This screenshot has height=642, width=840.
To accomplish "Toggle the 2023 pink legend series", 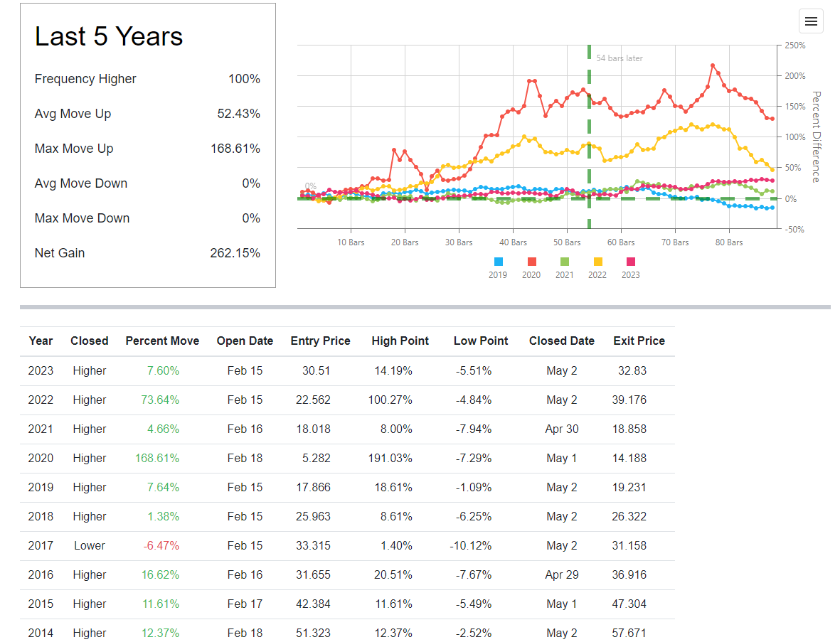I will 631,268.
